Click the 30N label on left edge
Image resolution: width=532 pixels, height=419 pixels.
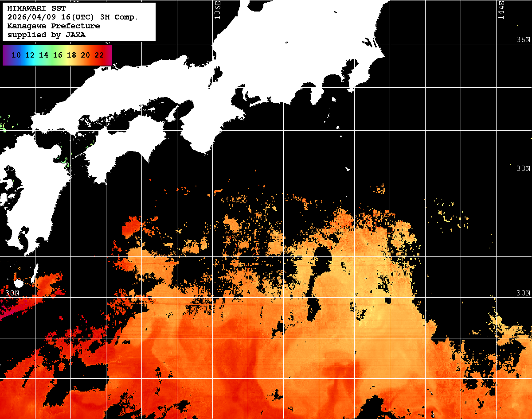[x=12, y=293]
